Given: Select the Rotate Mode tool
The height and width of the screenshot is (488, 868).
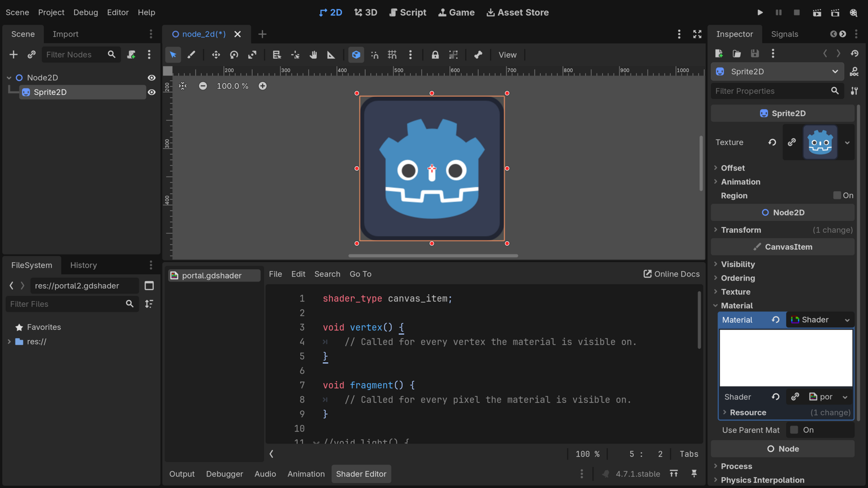Looking at the screenshot, I should pyautogui.click(x=234, y=55).
